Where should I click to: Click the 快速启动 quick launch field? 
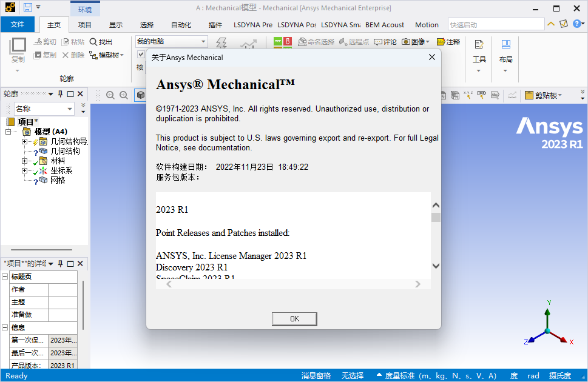coord(496,25)
